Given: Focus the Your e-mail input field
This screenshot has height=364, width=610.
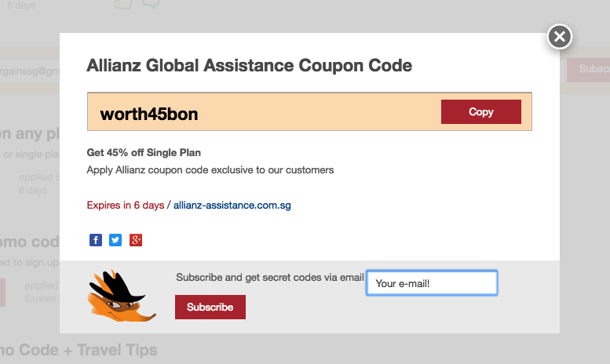Looking at the screenshot, I should click(x=432, y=282).
